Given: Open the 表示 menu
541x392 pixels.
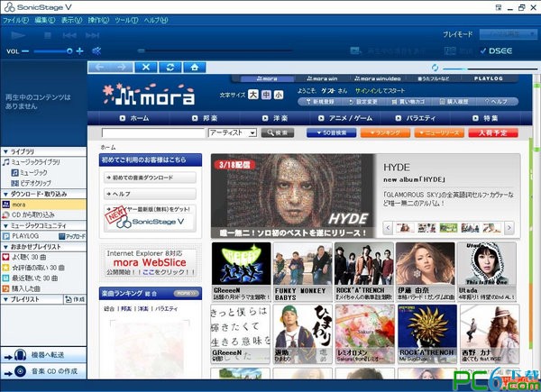Looking at the screenshot, I should 71,21.
